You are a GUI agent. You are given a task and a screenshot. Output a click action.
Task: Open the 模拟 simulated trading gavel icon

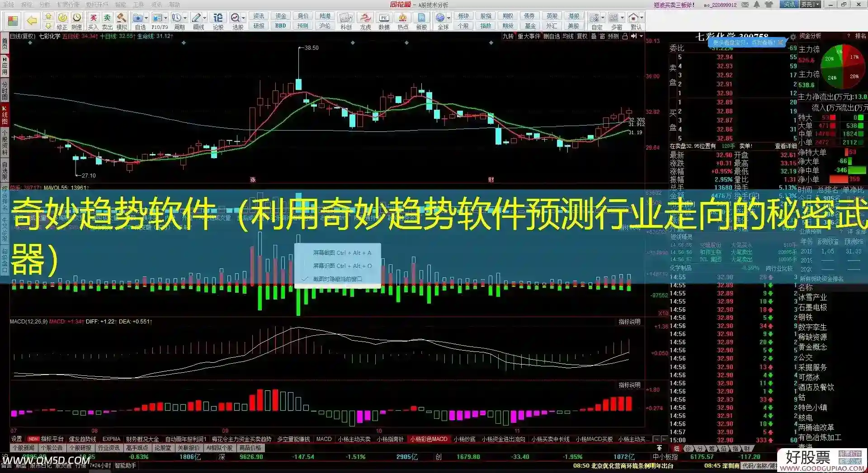pyautogui.click(x=122, y=21)
